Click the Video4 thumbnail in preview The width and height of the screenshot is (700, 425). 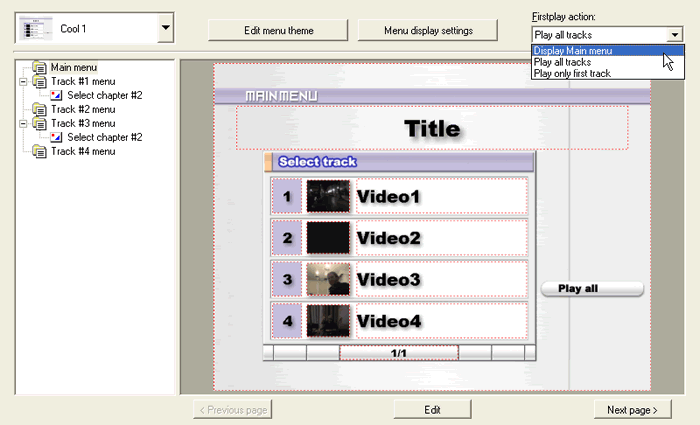point(328,321)
